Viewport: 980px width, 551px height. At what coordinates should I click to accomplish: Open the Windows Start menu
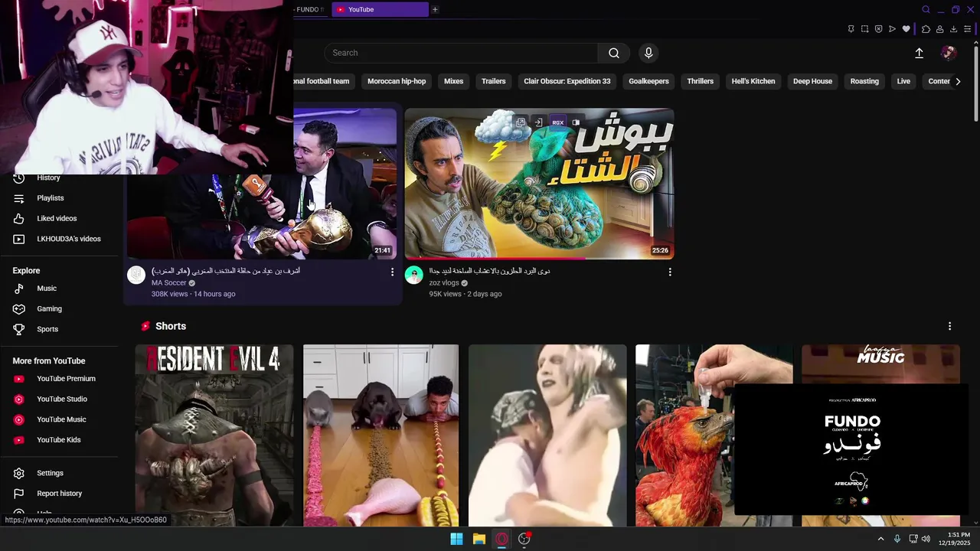456,539
